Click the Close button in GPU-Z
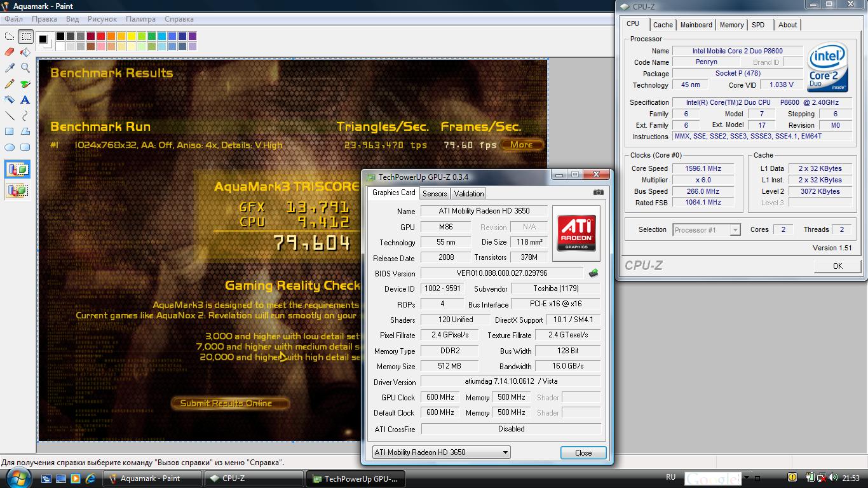868x488 pixels. [x=583, y=453]
